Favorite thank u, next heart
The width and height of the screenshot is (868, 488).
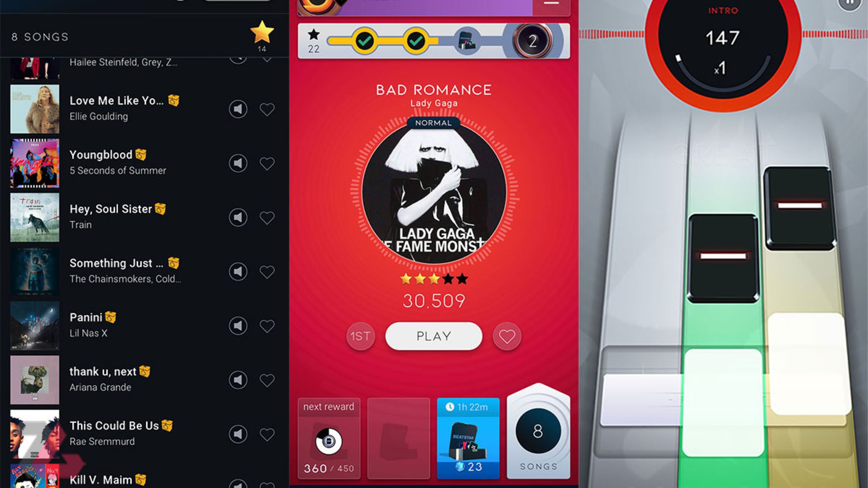point(267,380)
